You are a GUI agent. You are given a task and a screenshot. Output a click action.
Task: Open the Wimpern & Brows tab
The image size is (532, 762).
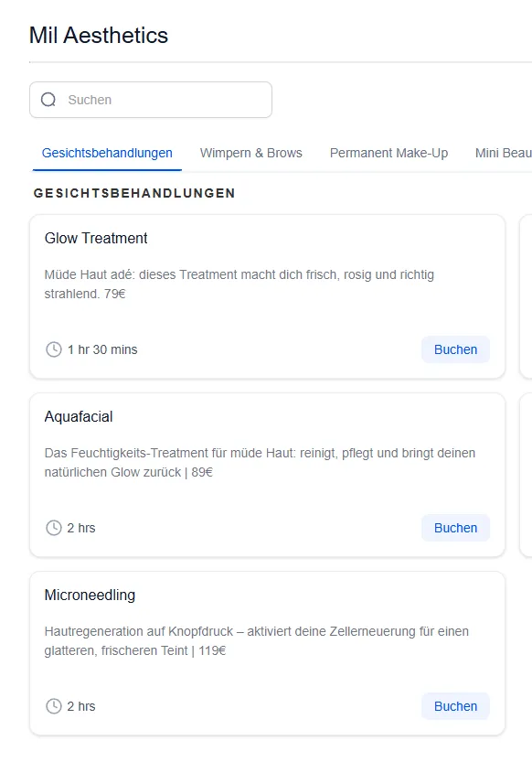(x=251, y=153)
